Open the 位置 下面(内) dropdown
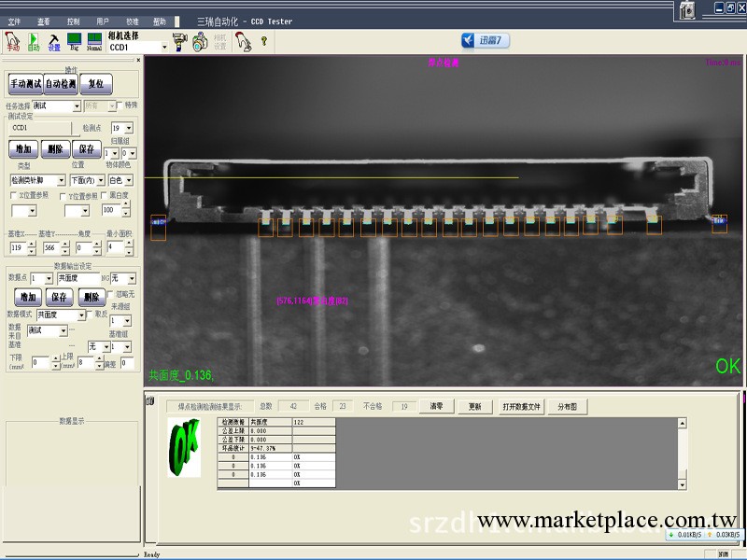747x560 pixels. 101,180
